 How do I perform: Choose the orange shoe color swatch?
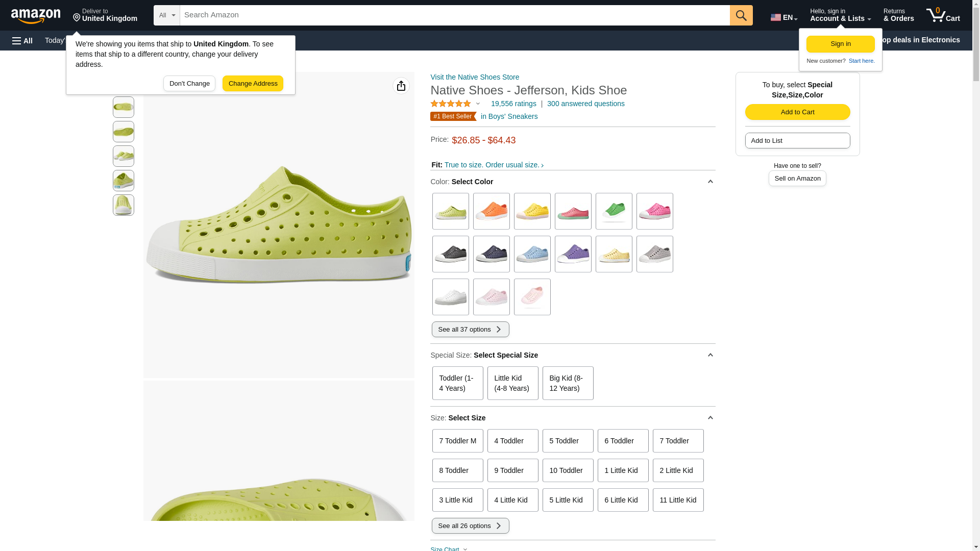pyautogui.click(x=491, y=211)
